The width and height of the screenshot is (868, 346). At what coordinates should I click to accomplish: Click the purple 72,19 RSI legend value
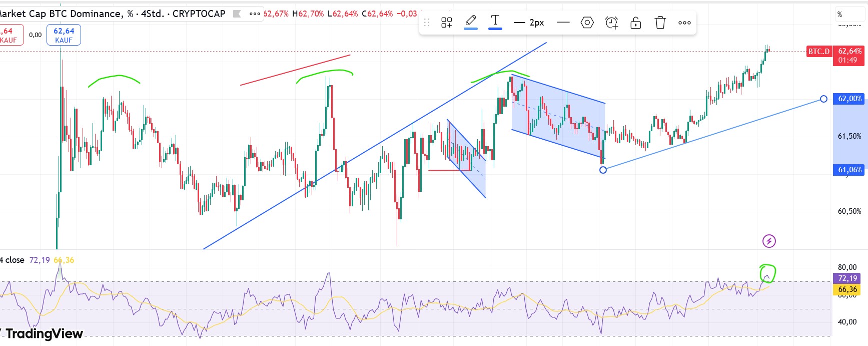40,260
